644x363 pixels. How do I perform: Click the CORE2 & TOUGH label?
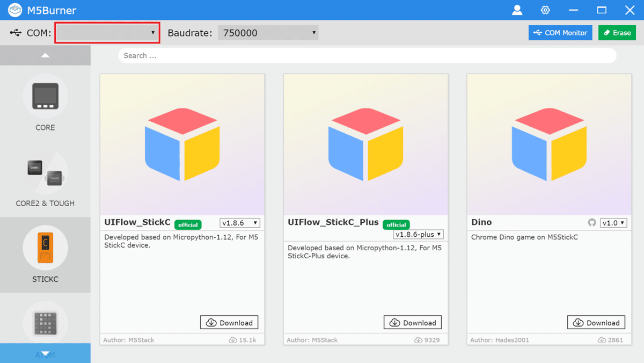pyautogui.click(x=45, y=204)
